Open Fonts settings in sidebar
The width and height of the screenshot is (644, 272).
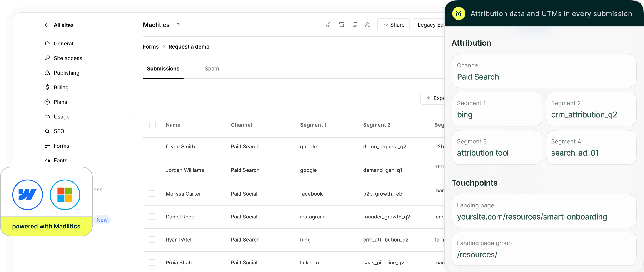(60, 160)
